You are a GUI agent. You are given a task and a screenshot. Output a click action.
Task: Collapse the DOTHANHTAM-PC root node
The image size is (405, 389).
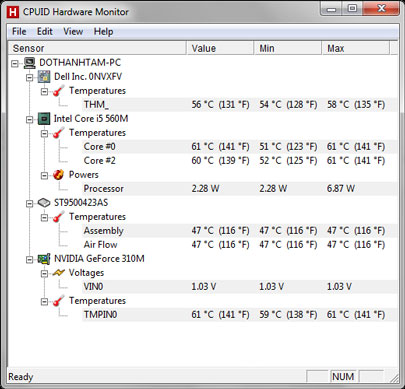click(15, 63)
